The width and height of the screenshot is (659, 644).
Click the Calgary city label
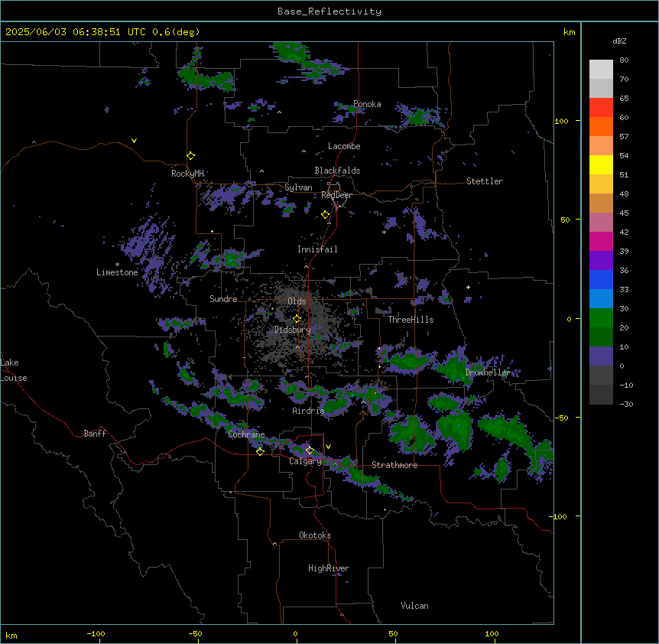pyautogui.click(x=305, y=461)
